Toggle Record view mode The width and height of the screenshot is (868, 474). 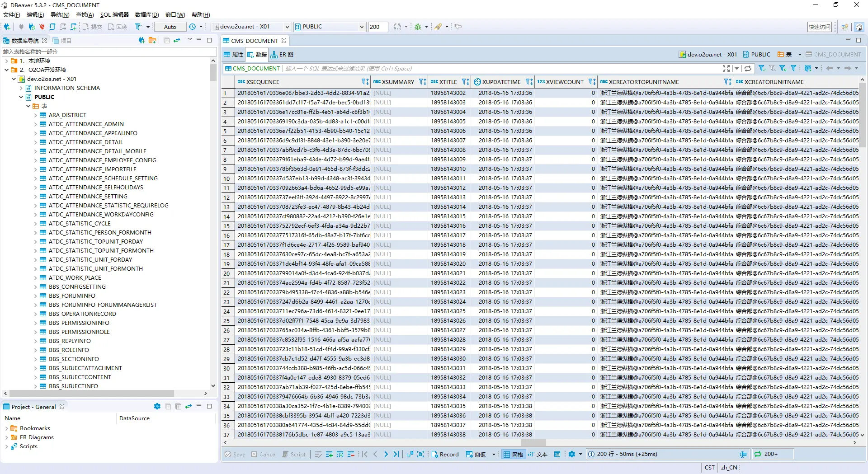click(445, 454)
